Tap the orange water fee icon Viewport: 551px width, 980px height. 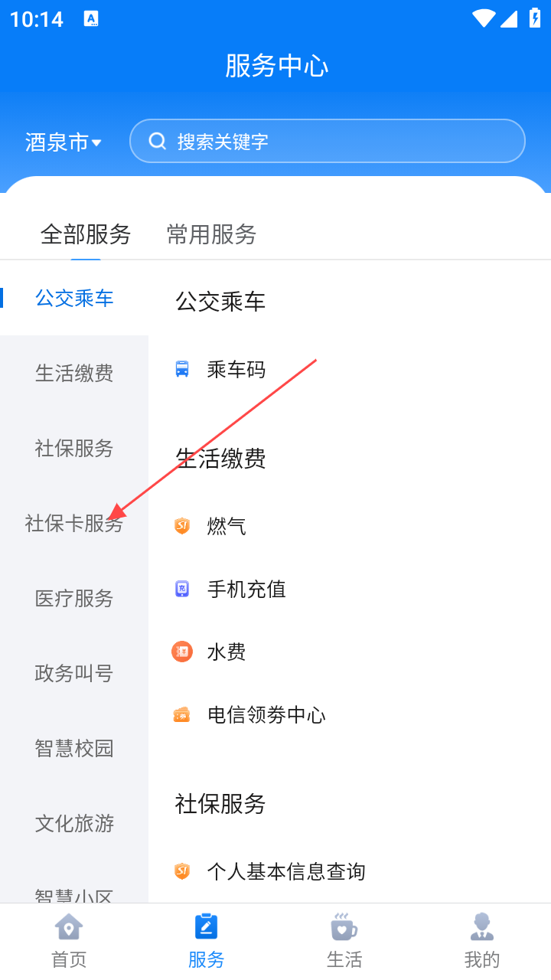click(x=182, y=652)
